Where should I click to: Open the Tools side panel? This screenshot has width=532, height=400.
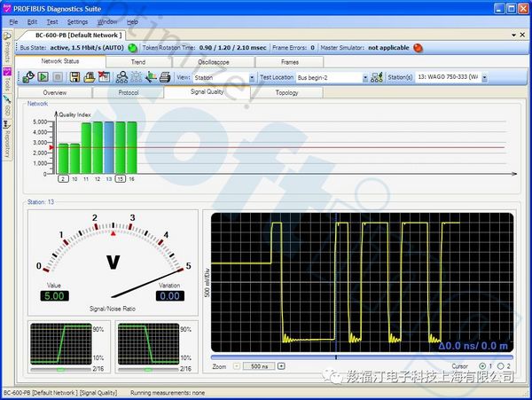click(x=7, y=78)
